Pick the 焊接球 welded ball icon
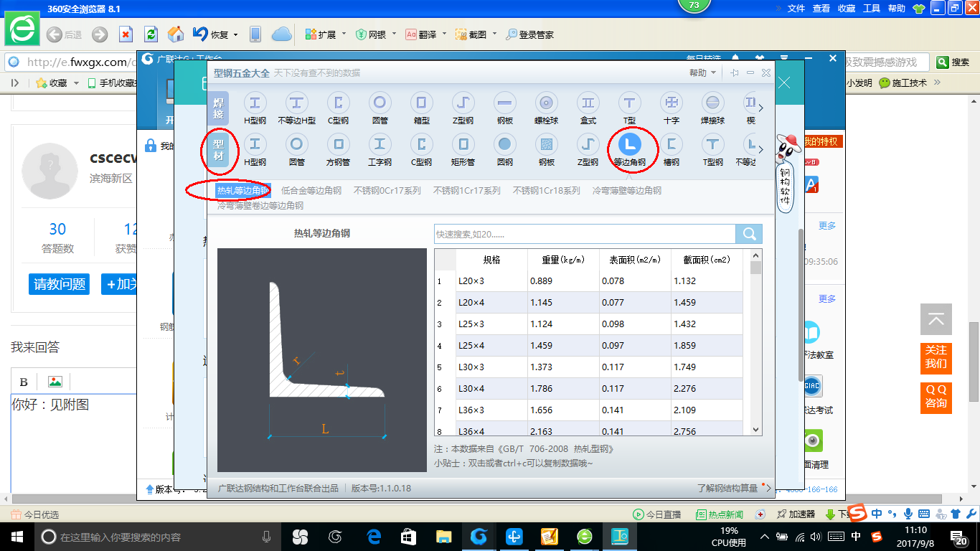The image size is (980, 551). [x=713, y=103]
